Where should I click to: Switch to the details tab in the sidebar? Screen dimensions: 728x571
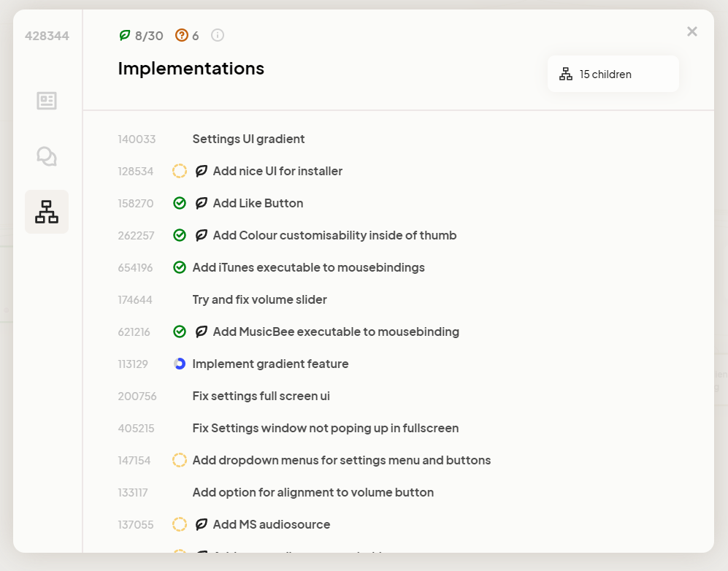pyautogui.click(x=46, y=101)
